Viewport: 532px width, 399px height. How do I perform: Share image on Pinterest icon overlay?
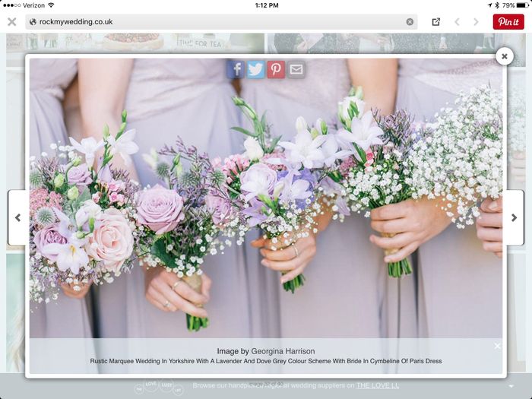(276, 70)
